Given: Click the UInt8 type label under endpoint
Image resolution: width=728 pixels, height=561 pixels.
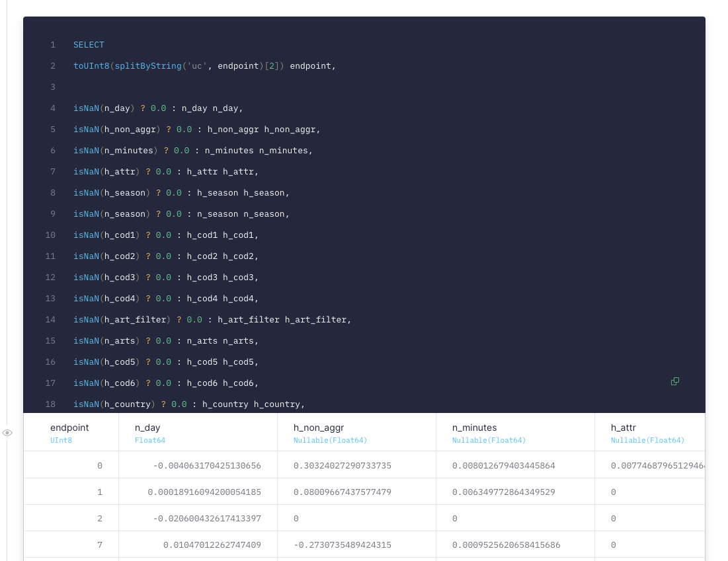Looking at the screenshot, I should tap(60, 440).
